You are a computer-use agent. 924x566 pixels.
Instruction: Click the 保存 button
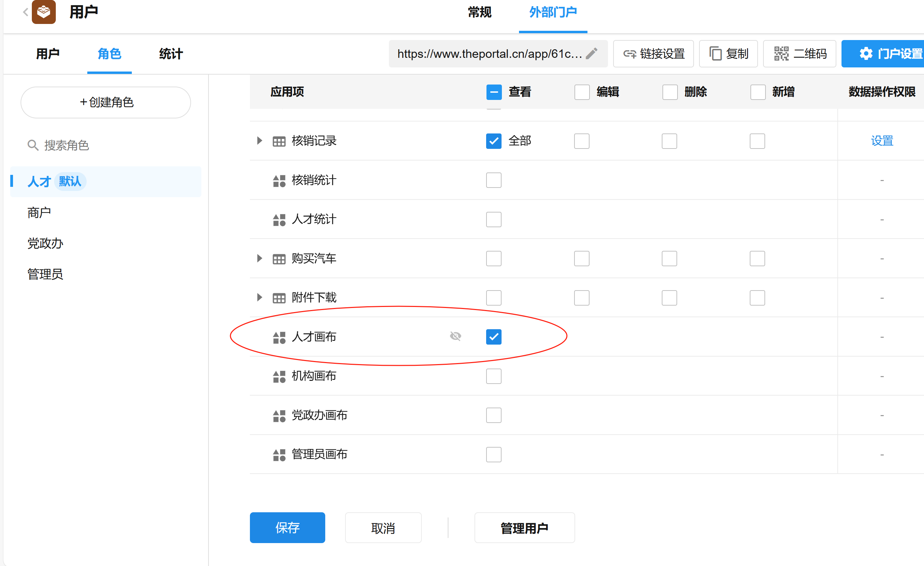tap(287, 527)
